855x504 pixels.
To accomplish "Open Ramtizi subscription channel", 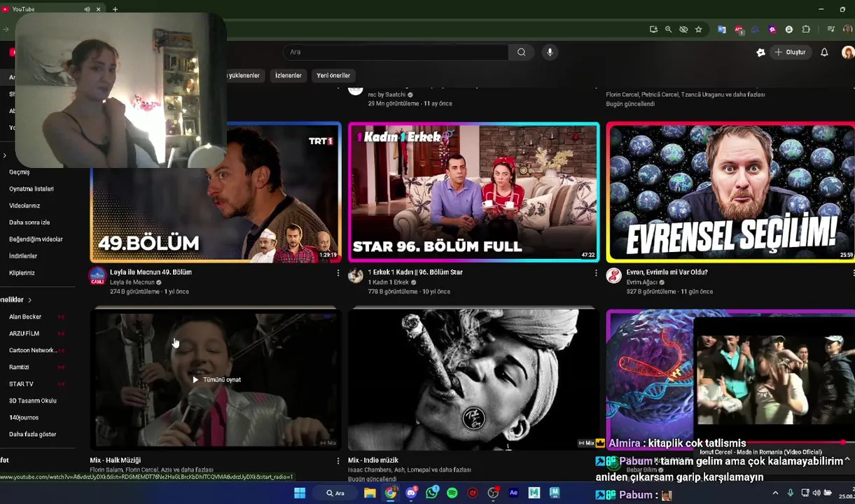I will tap(19, 367).
